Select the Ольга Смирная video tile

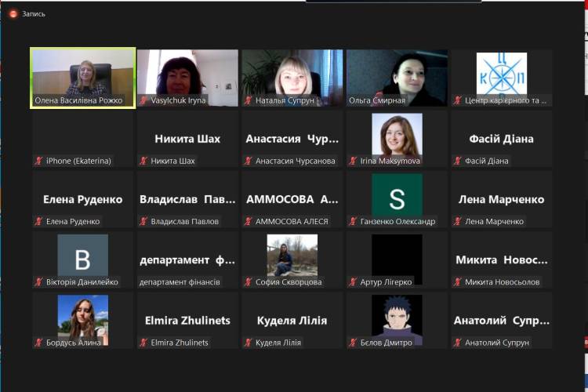397,77
